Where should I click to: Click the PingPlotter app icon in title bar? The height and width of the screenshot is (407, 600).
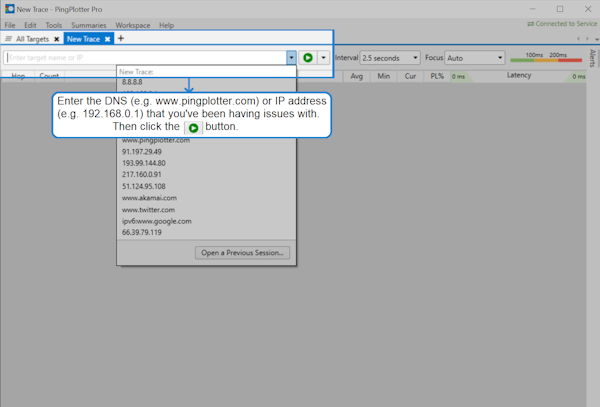point(9,8)
